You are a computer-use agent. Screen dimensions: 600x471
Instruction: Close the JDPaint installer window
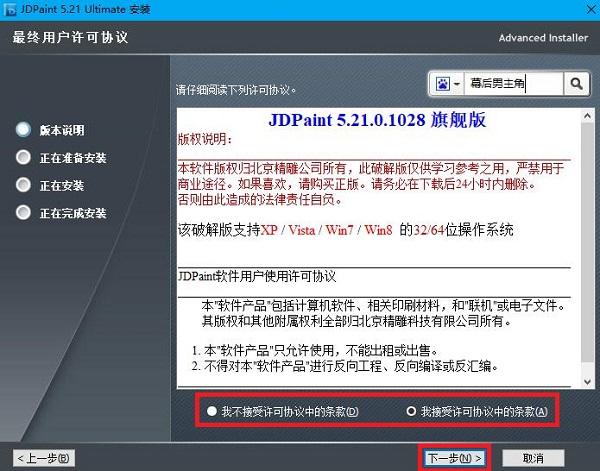point(591,10)
